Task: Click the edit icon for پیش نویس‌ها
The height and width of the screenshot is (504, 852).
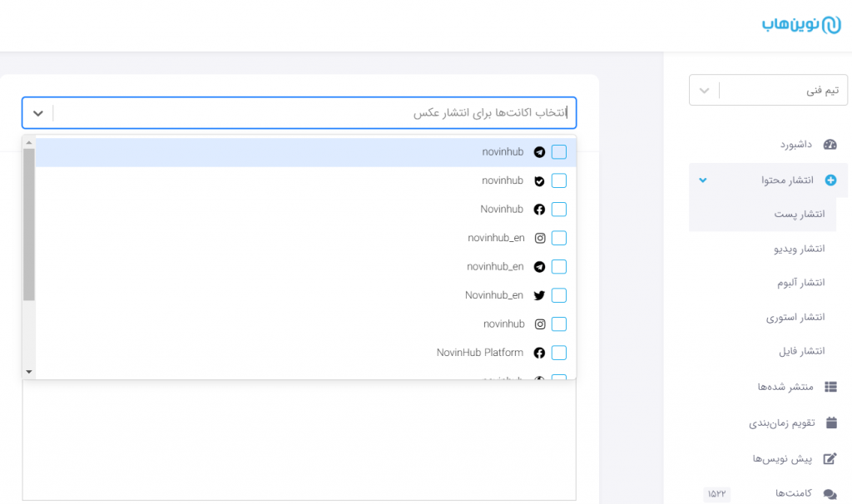Action: (830, 459)
